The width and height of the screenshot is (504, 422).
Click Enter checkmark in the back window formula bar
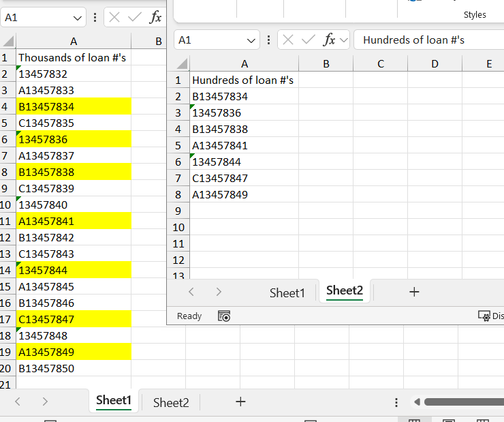coord(135,17)
